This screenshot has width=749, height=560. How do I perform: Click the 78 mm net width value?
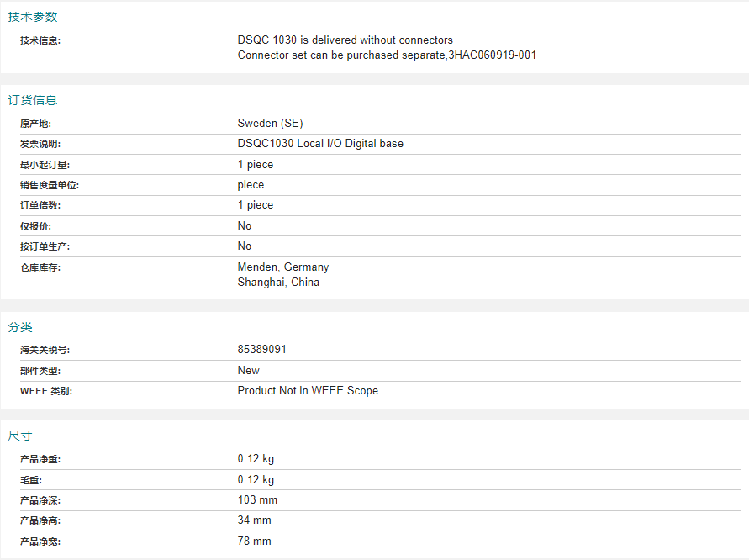[x=254, y=542]
